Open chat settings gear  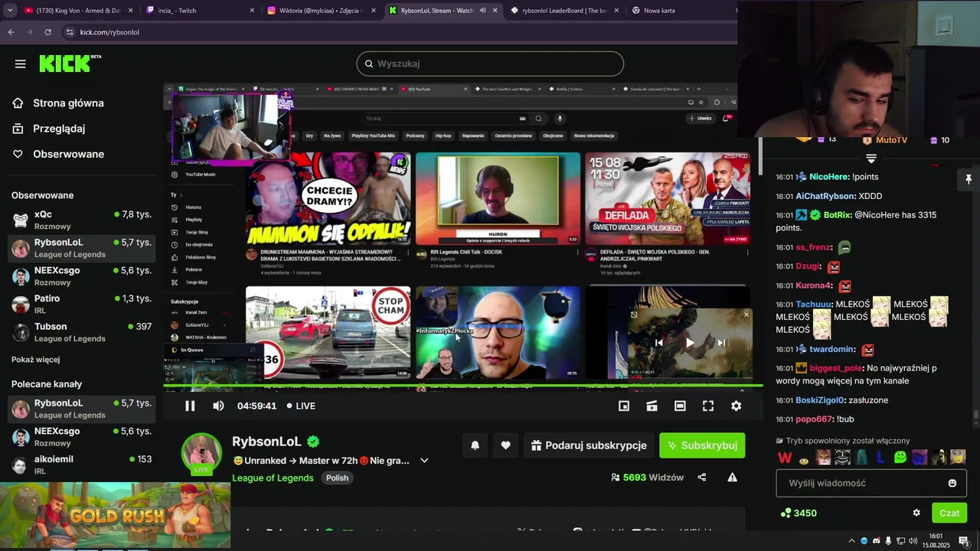[x=916, y=513]
